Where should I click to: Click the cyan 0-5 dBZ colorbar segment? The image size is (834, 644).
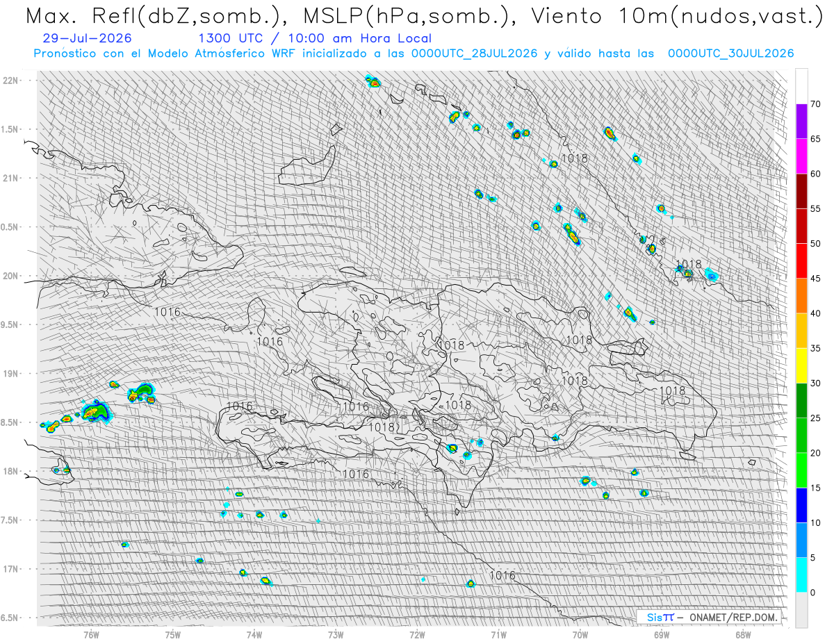[801, 575]
